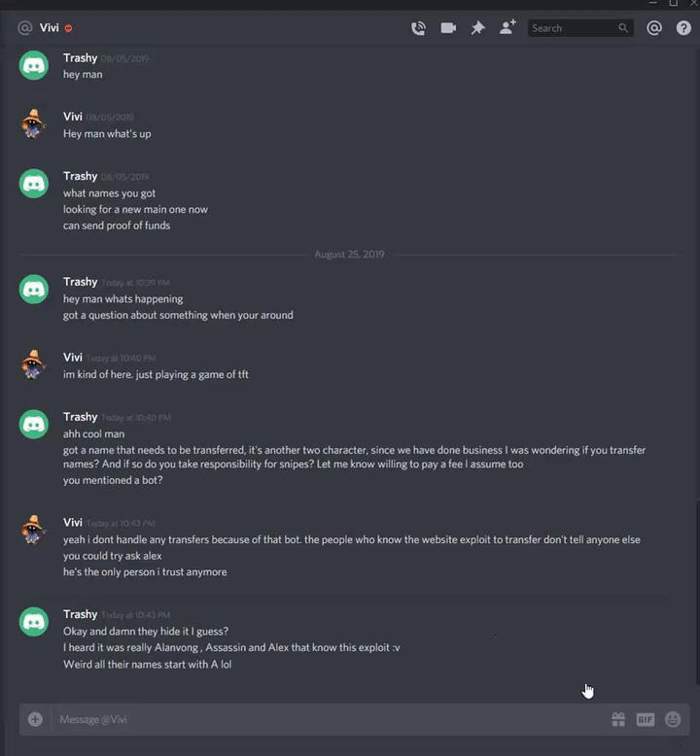Open the GIF picker
The width and height of the screenshot is (700, 756).
pos(646,719)
